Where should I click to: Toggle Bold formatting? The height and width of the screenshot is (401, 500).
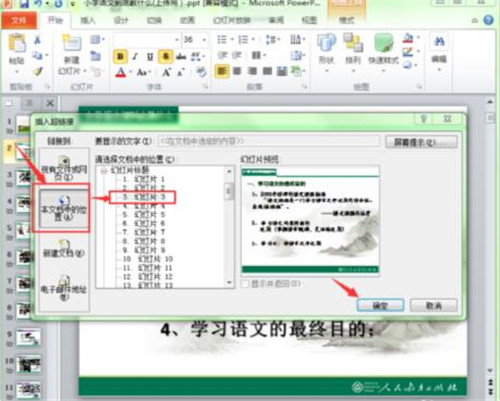click(x=120, y=56)
